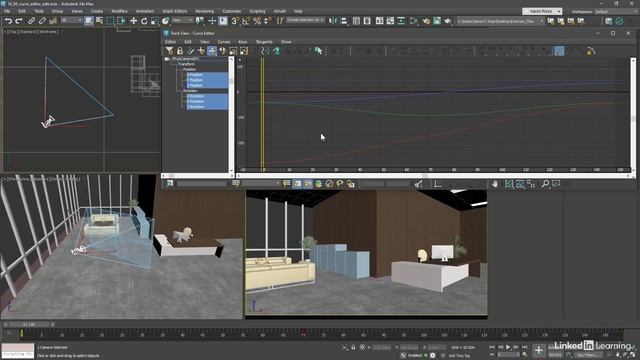The height and width of the screenshot is (360, 640).
Task: Click the Undo arrow in main toolbar
Action: 8,21
